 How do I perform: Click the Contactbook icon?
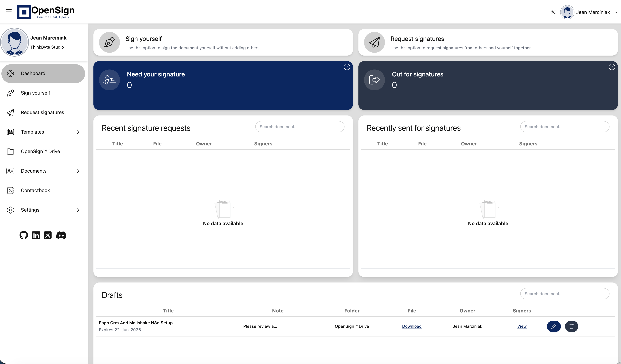(x=10, y=191)
